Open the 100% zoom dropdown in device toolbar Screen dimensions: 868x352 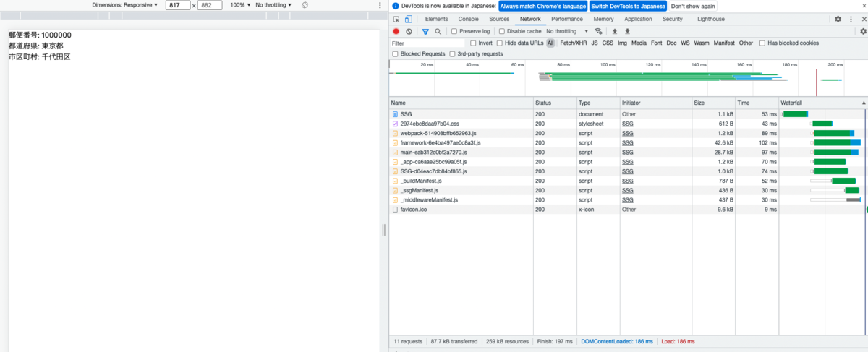click(x=239, y=5)
